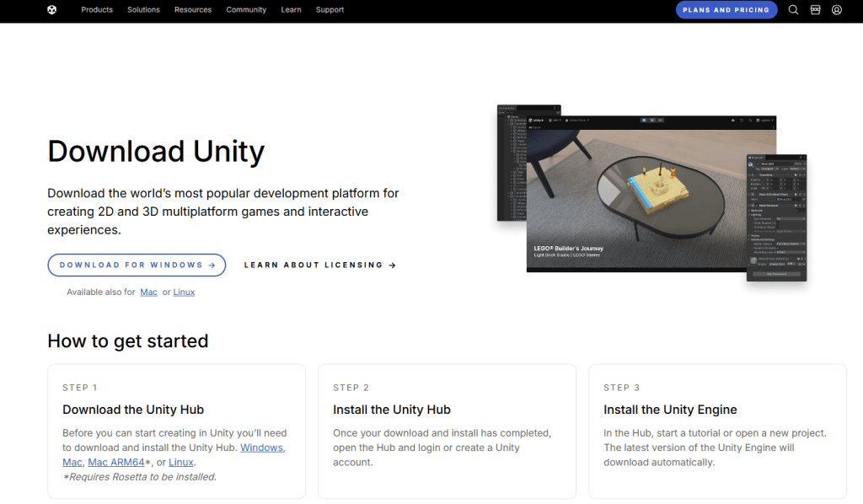Open the search magnifier icon

pyautogui.click(x=793, y=10)
